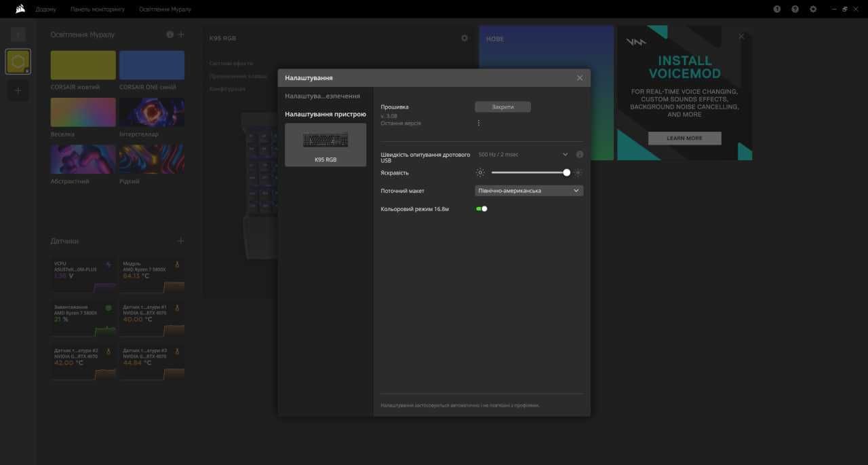Select the yellow hexagon profile icon
Viewport: 868px width, 465px height.
click(18, 61)
